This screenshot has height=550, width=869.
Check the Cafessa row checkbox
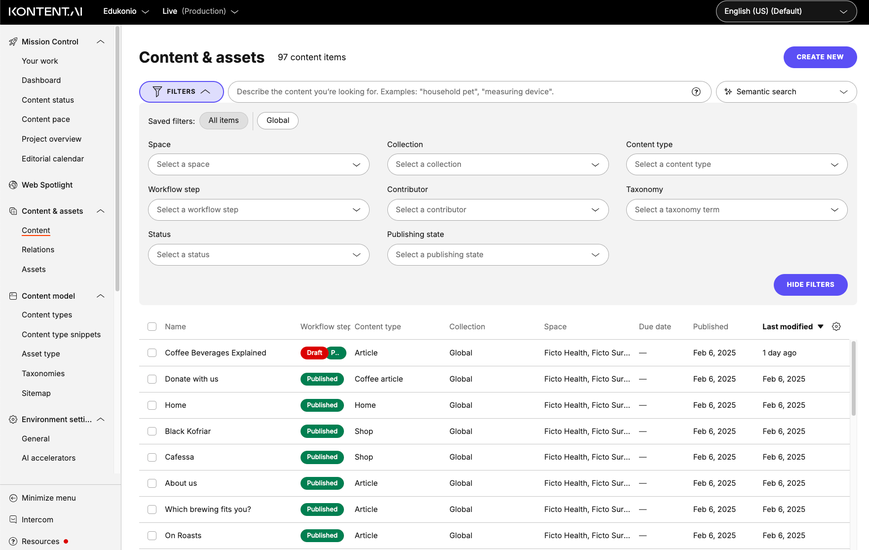(152, 457)
